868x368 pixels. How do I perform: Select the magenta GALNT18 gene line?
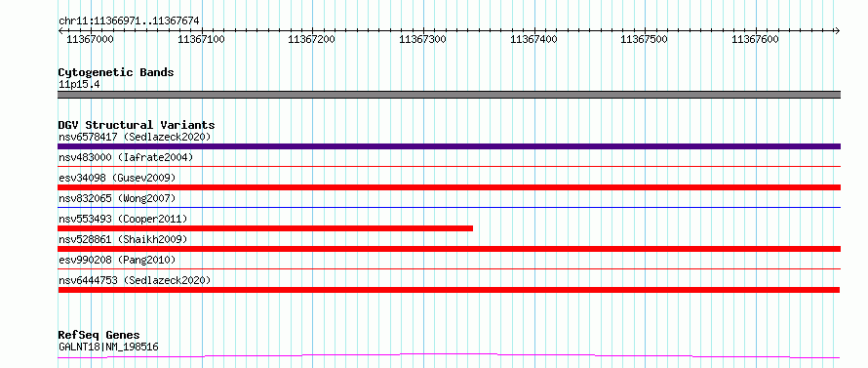tap(449, 355)
